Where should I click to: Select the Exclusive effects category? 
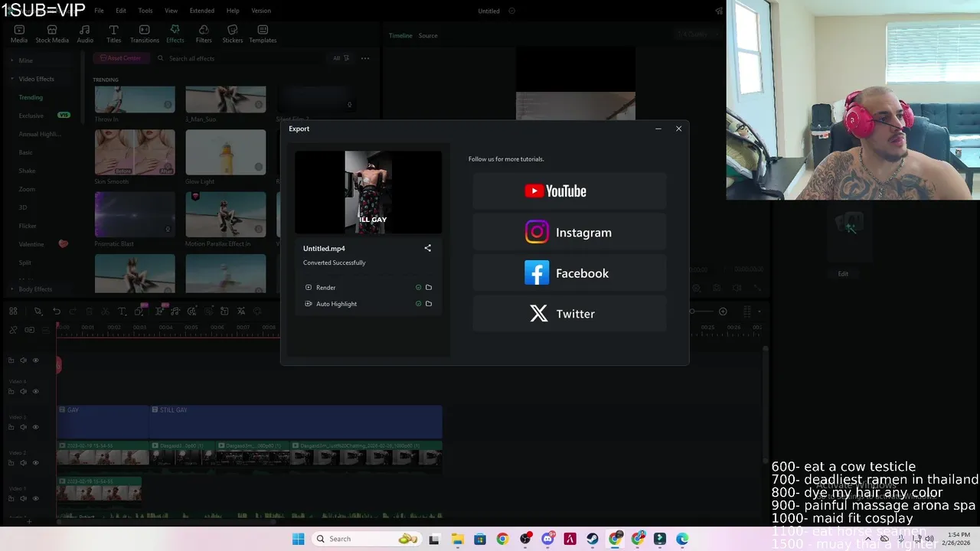(x=31, y=116)
